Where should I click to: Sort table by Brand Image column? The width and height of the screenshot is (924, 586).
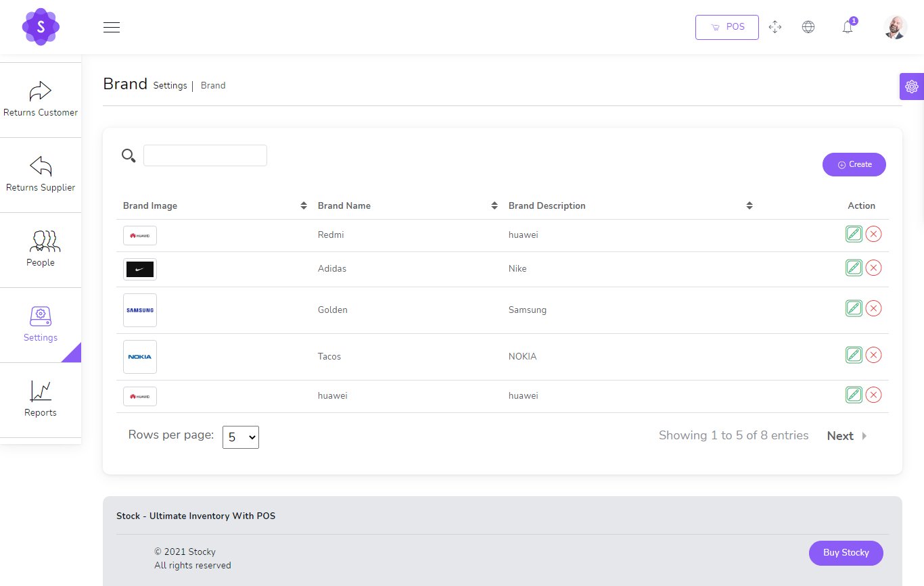click(x=304, y=206)
